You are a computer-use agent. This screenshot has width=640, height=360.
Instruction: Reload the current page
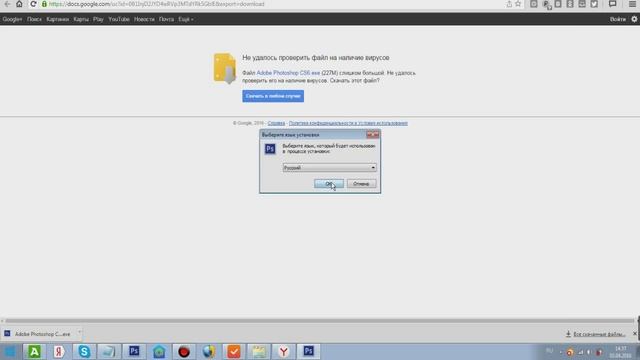point(33,4)
